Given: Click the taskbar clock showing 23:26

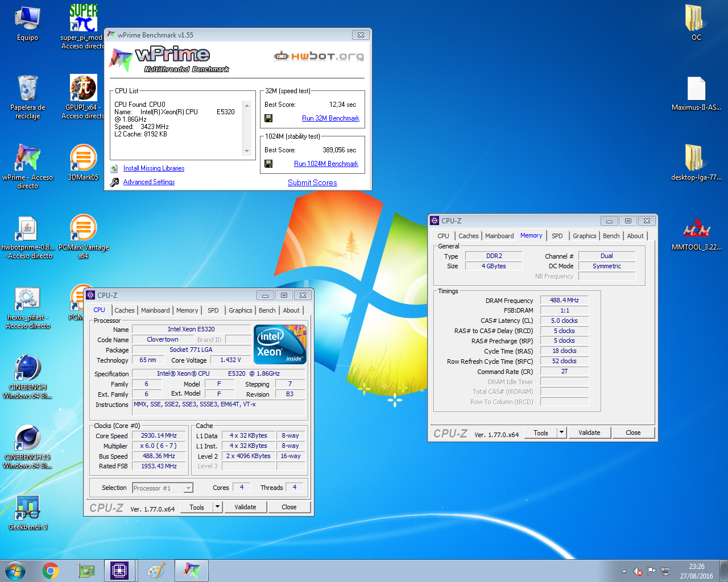Looking at the screenshot, I should 696,571.
